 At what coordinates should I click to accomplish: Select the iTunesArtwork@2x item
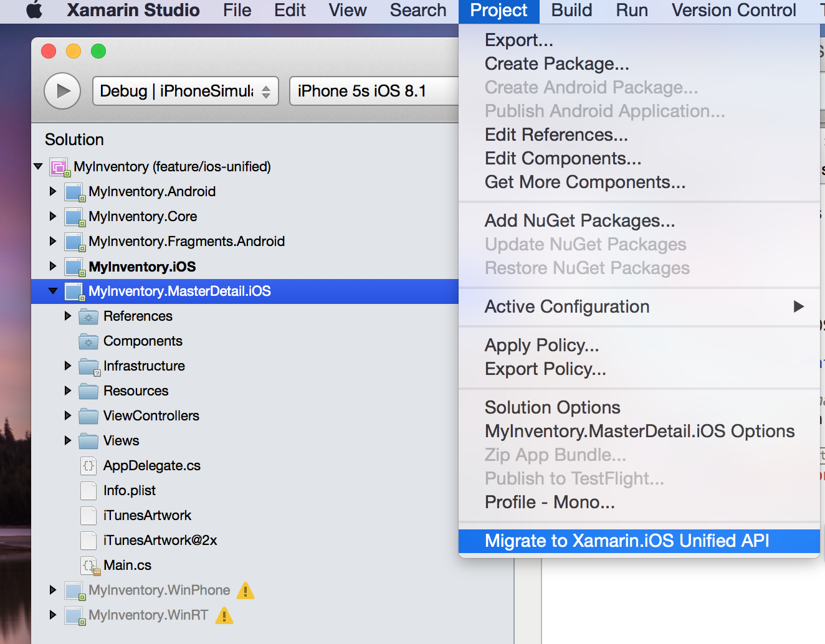[159, 541]
